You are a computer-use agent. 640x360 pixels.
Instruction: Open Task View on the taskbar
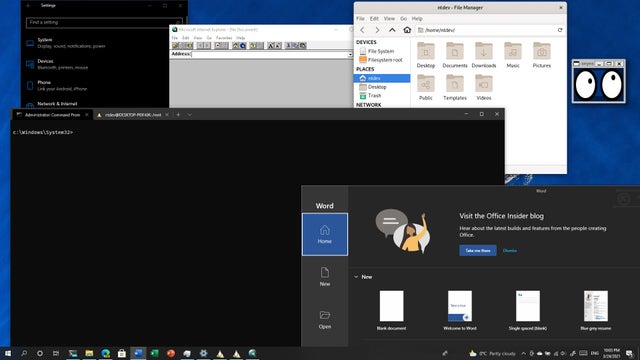tap(56, 353)
